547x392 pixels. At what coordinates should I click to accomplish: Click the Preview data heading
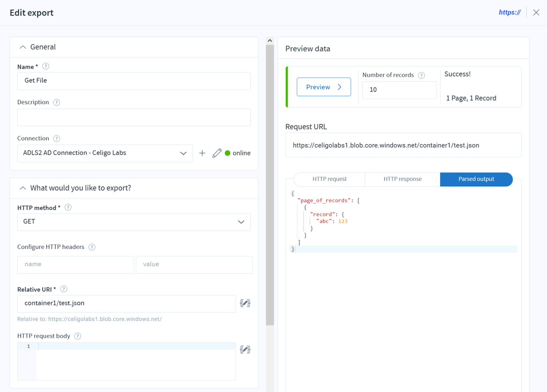(x=308, y=49)
